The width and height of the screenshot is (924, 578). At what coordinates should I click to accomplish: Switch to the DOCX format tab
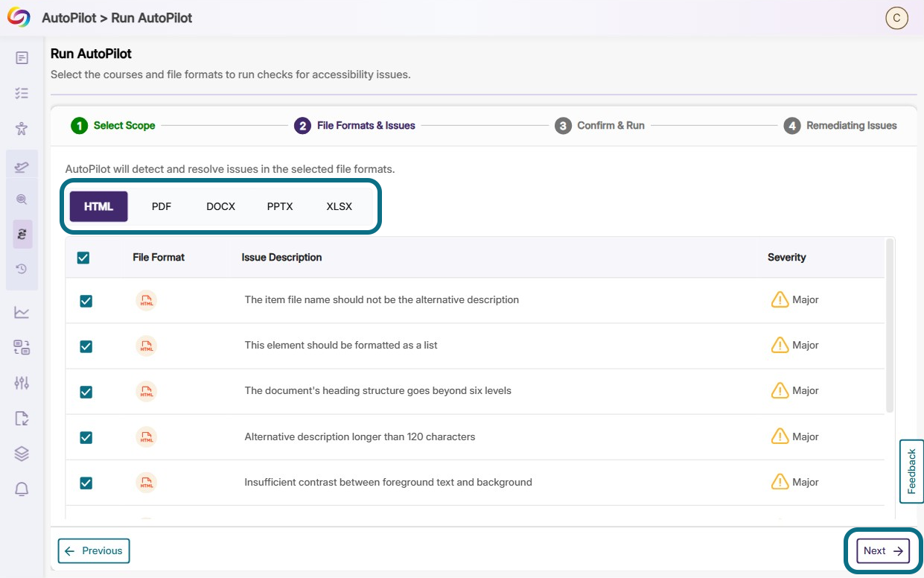click(221, 206)
